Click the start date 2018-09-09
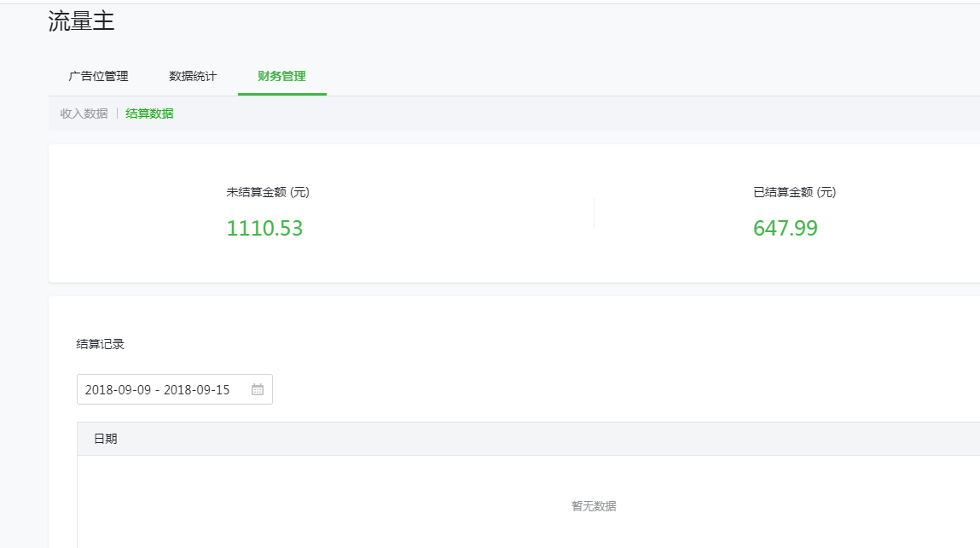 point(118,390)
